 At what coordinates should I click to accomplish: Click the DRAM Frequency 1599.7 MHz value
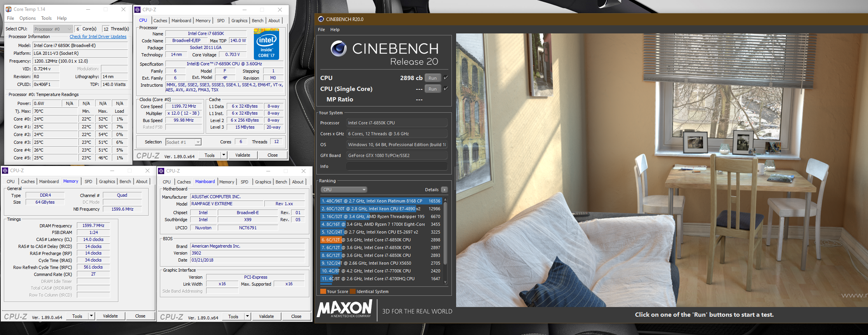tap(93, 225)
